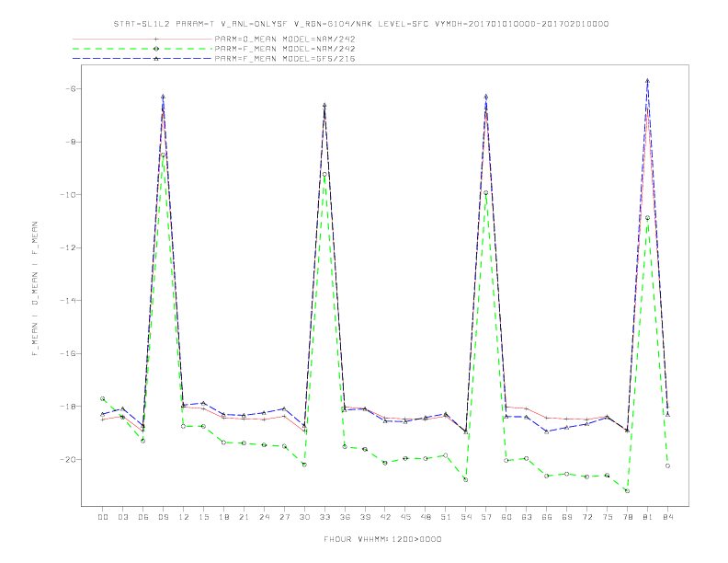Click x-axis tick label 27

284,517
